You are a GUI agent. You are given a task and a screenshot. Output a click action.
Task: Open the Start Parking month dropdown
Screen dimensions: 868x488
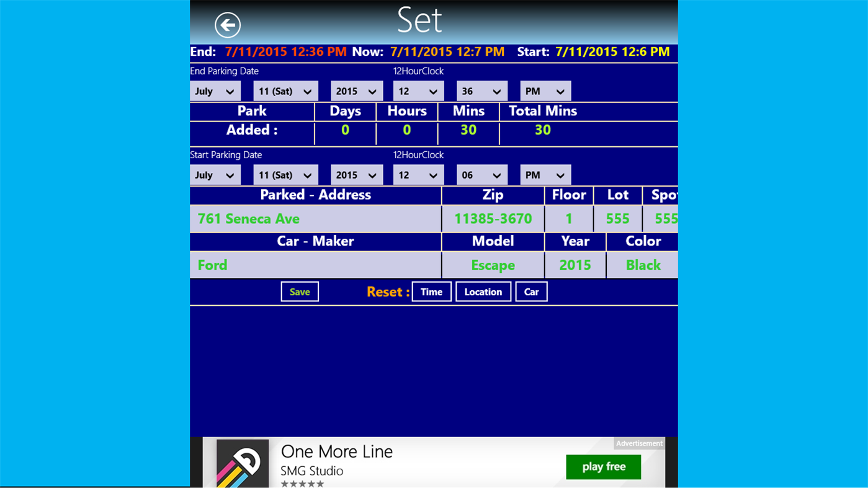215,174
